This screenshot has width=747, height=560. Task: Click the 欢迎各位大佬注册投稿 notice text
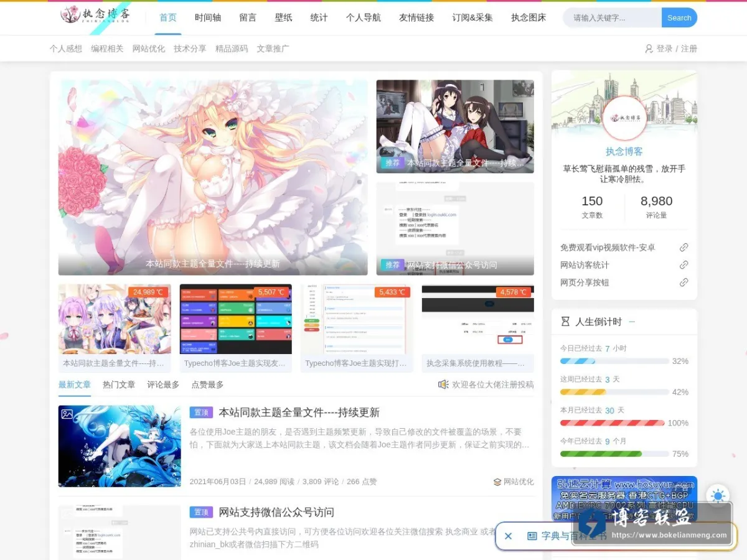point(493,385)
